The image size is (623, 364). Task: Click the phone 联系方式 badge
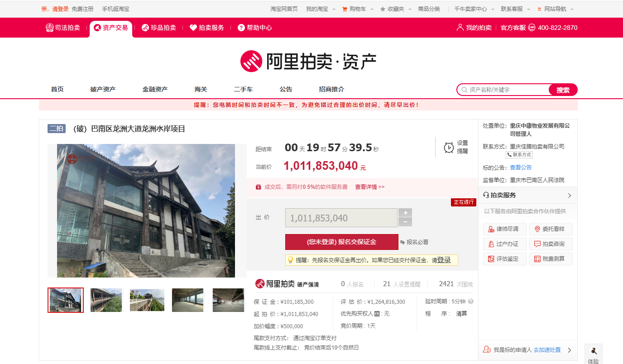click(519, 154)
